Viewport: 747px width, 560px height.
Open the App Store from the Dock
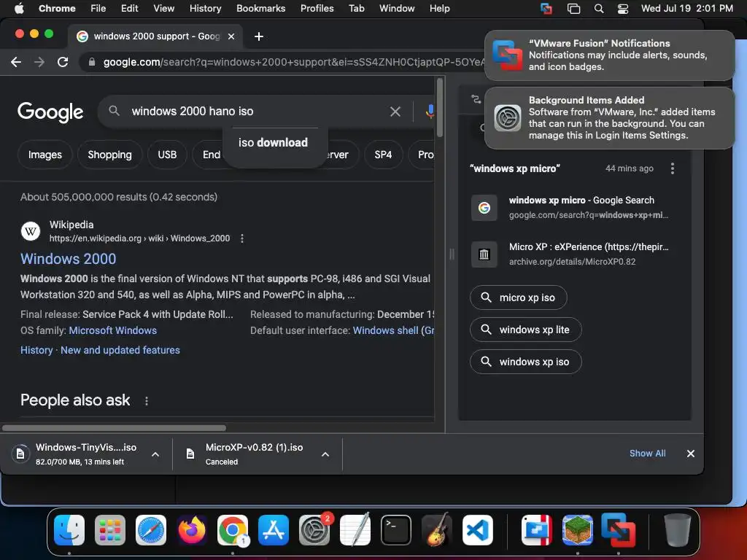click(x=274, y=529)
